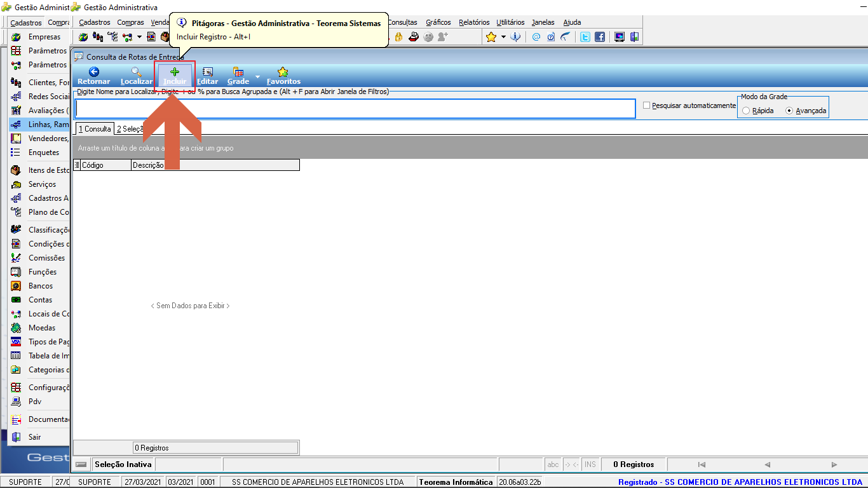
Task: Click the Código column header
Action: tap(105, 165)
